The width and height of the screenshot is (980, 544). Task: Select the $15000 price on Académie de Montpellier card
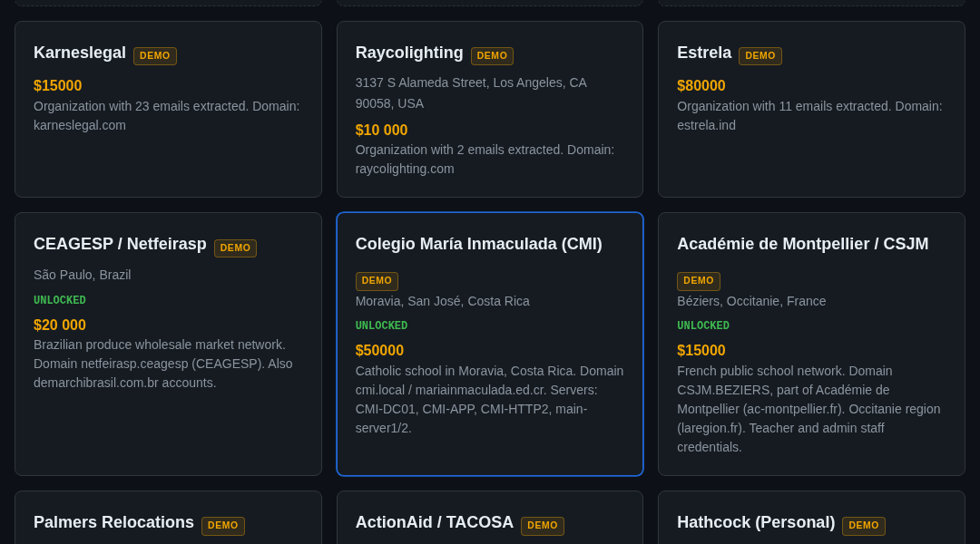point(701,350)
